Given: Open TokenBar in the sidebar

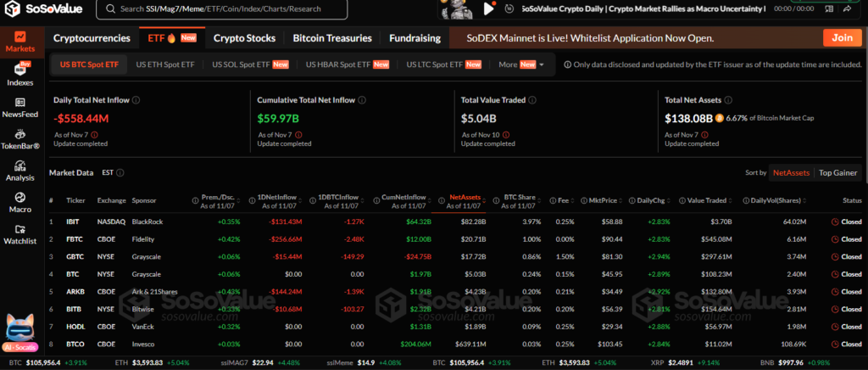Looking at the screenshot, I should (19, 137).
